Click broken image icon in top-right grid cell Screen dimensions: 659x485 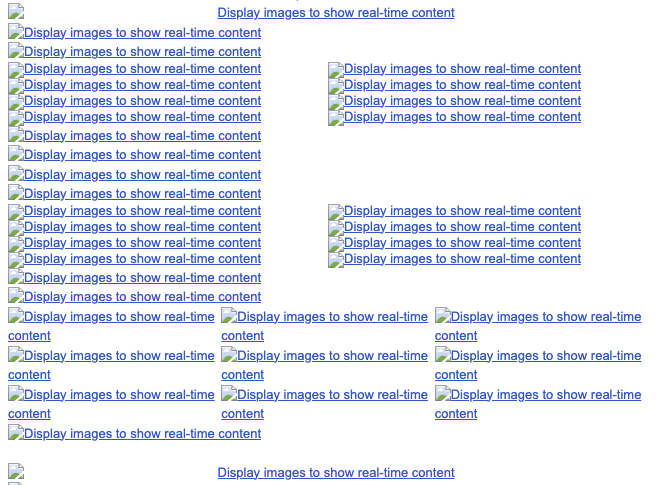[x=443, y=317]
